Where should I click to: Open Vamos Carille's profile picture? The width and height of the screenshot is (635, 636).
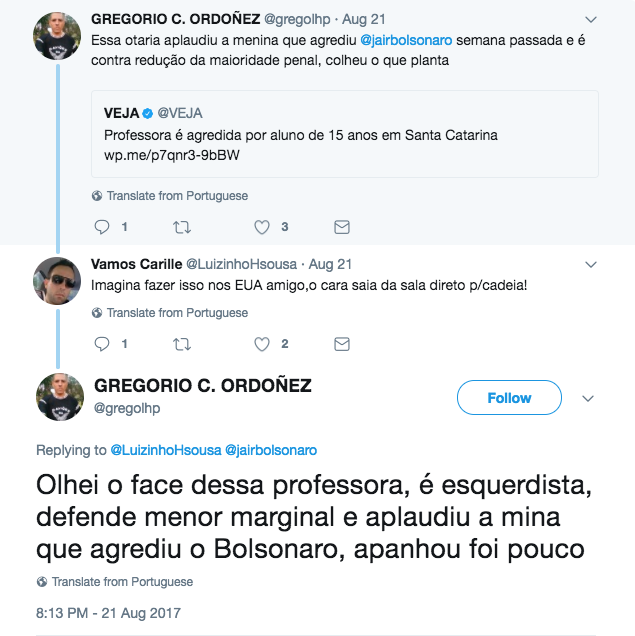(x=57, y=281)
